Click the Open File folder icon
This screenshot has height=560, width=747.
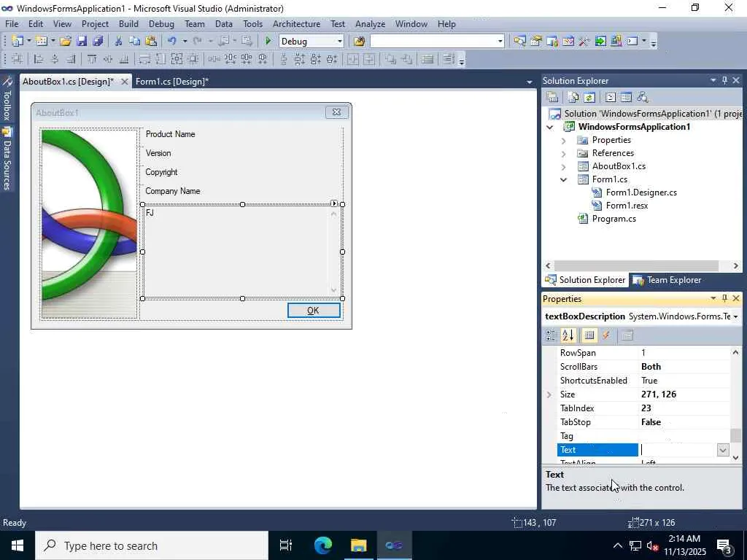(66, 41)
